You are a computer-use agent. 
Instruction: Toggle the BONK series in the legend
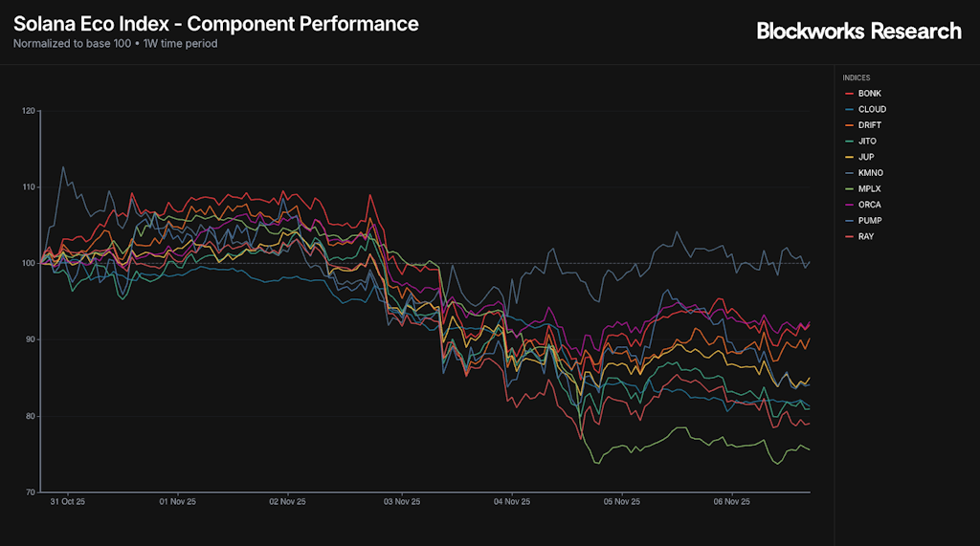(x=869, y=94)
